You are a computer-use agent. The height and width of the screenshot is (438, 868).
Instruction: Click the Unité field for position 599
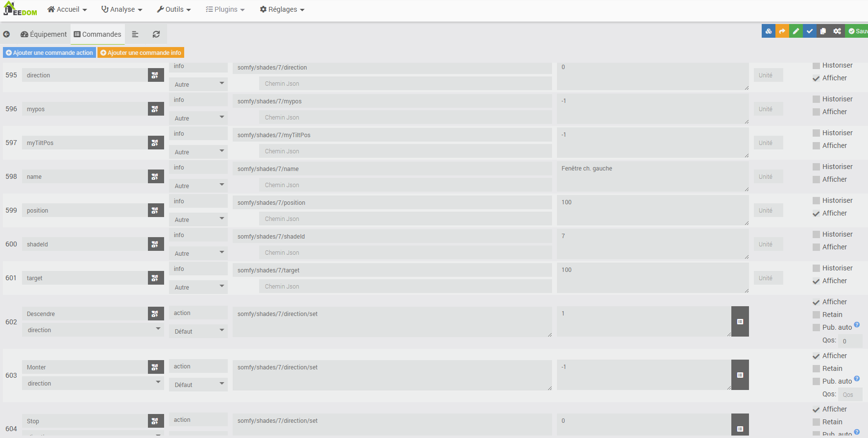[769, 210]
